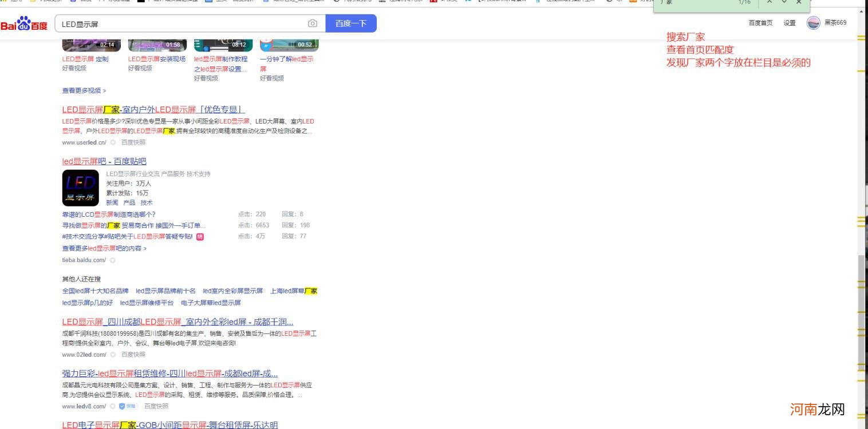Search related 全国led屏十大知名品牌
Image resolution: width=868 pixels, height=429 pixels.
tap(96, 291)
